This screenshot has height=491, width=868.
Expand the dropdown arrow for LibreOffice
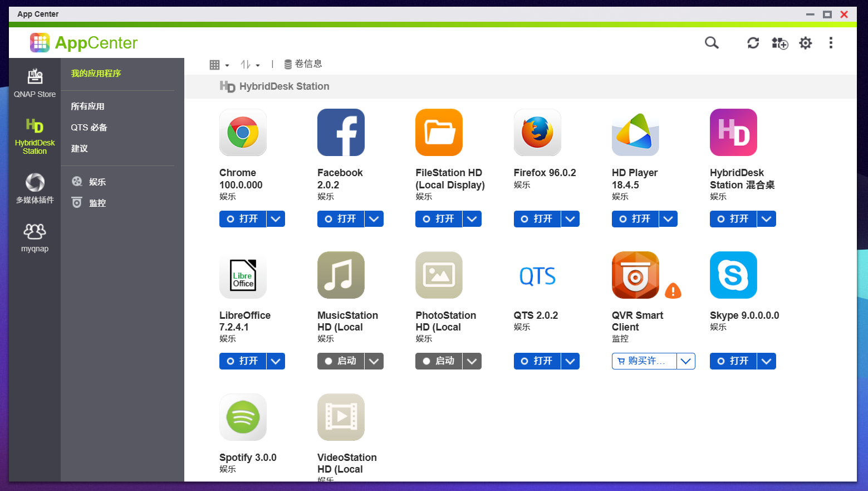pyautogui.click(x=276, y=361)
